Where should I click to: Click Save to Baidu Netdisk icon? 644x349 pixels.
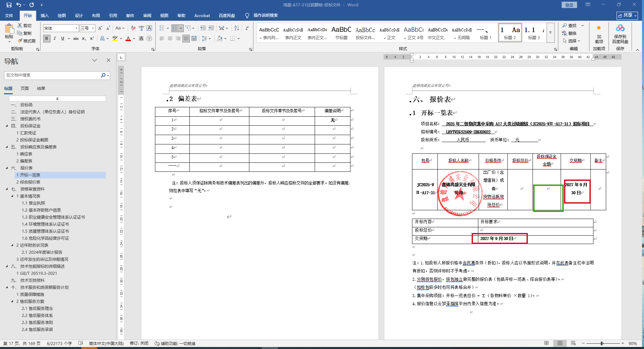click(x=620, y=28)
